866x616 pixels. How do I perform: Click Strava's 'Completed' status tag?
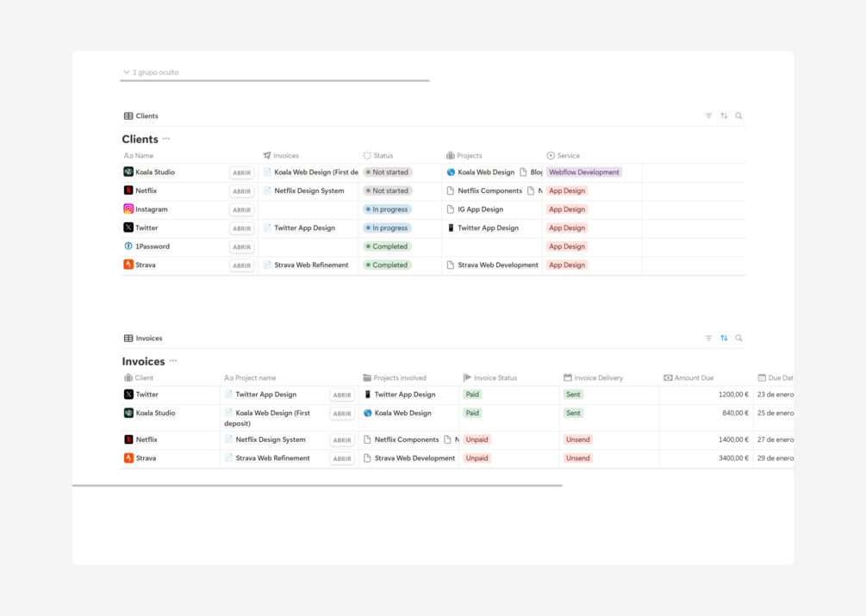(387, 265)
